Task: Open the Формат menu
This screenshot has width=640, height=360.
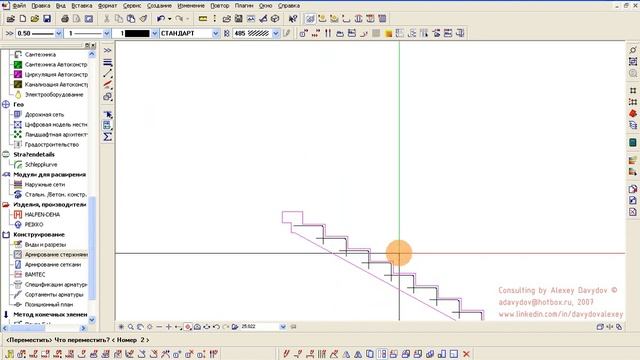Action: coord(107,6)
